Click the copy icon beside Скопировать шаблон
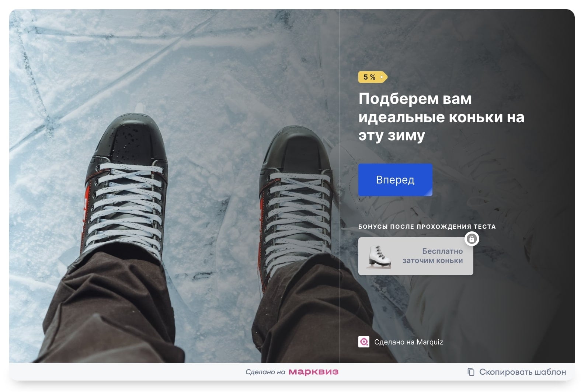581x392 pixels. (471, 372)
